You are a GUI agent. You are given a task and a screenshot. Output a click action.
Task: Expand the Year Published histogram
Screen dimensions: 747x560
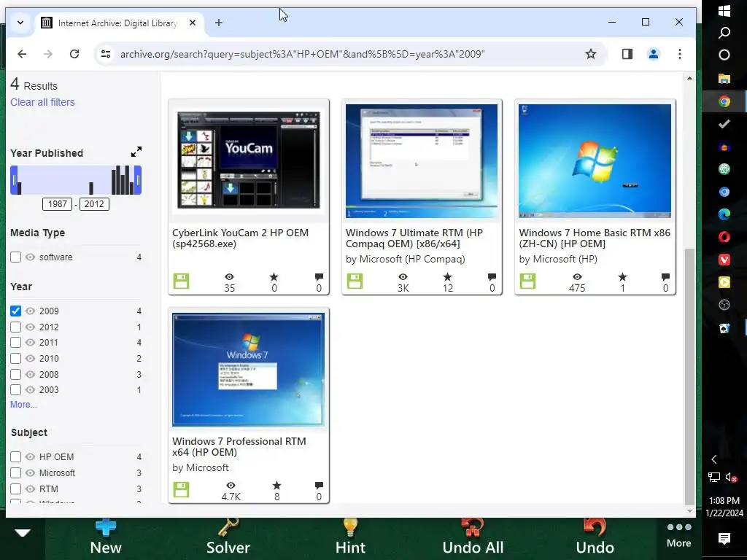pos(136,152)
